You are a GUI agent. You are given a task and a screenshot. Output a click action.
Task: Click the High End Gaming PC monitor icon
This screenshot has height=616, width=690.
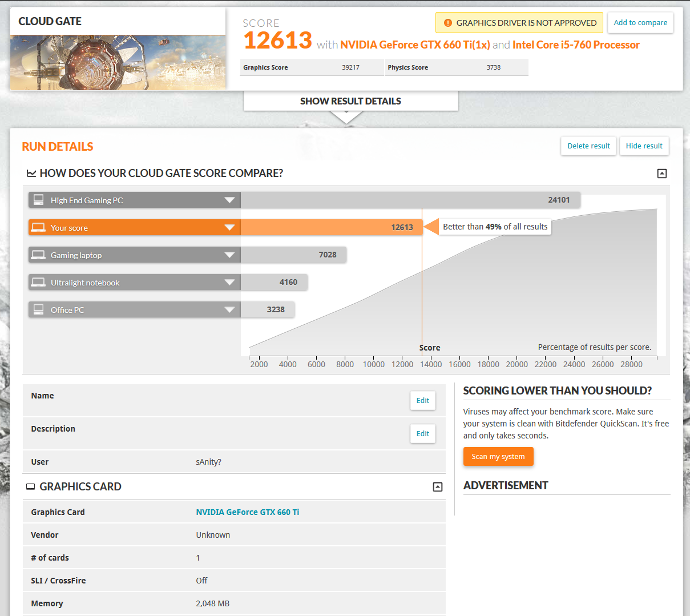coord(38,199)
